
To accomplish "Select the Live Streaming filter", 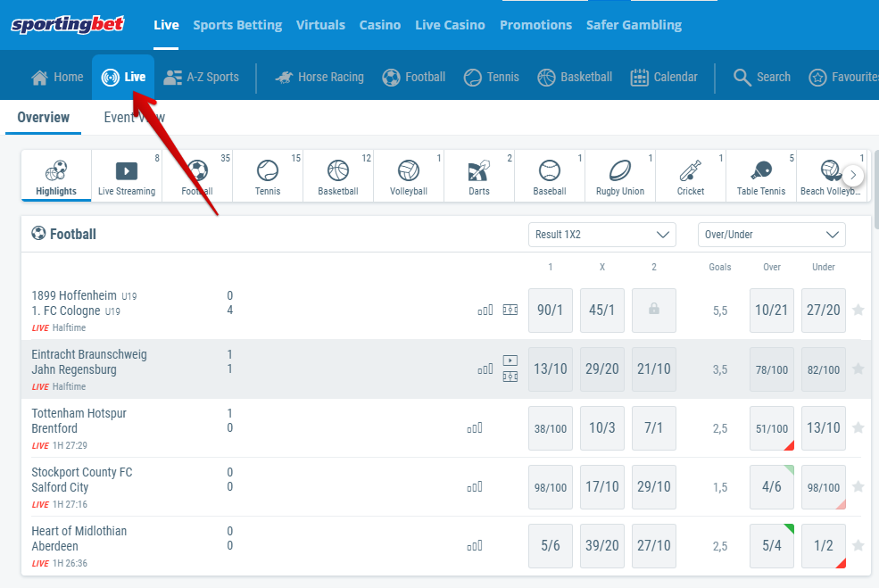I will pyautogui.click(x=127, y=176).
